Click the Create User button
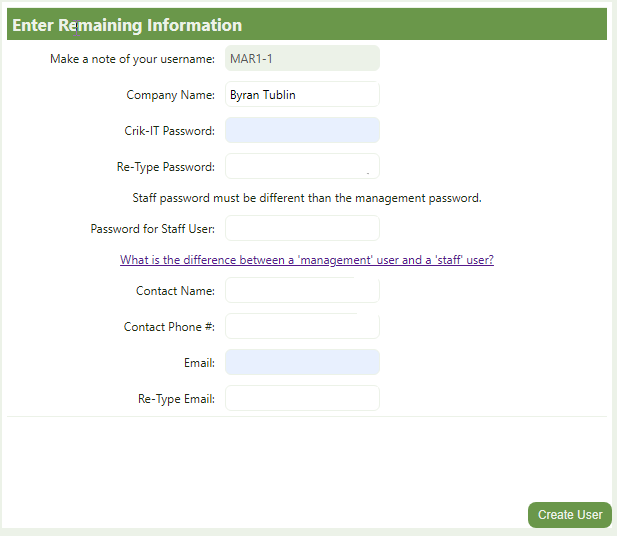617x536 pixels. [x=569, y=514]
